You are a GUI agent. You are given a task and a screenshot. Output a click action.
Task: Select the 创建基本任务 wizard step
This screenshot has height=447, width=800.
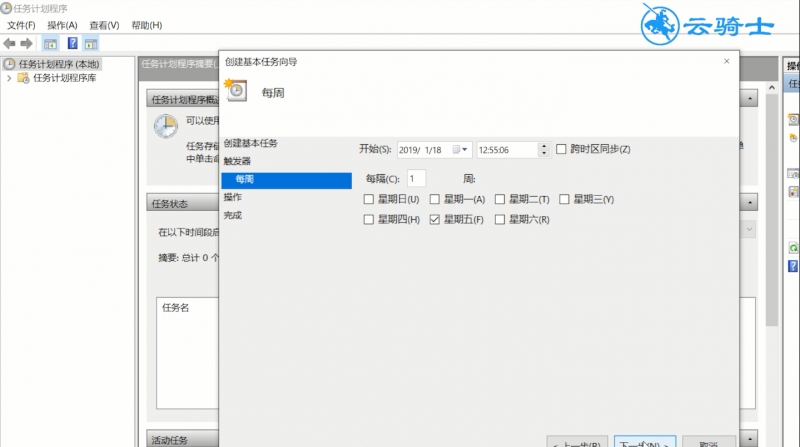click(x=251, y=143)
